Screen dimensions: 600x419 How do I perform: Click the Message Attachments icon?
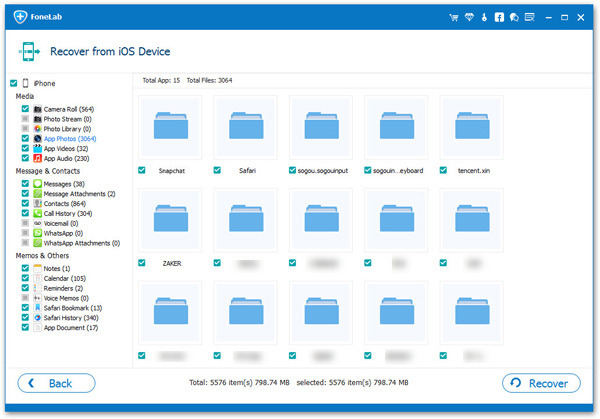pos(38,194)
